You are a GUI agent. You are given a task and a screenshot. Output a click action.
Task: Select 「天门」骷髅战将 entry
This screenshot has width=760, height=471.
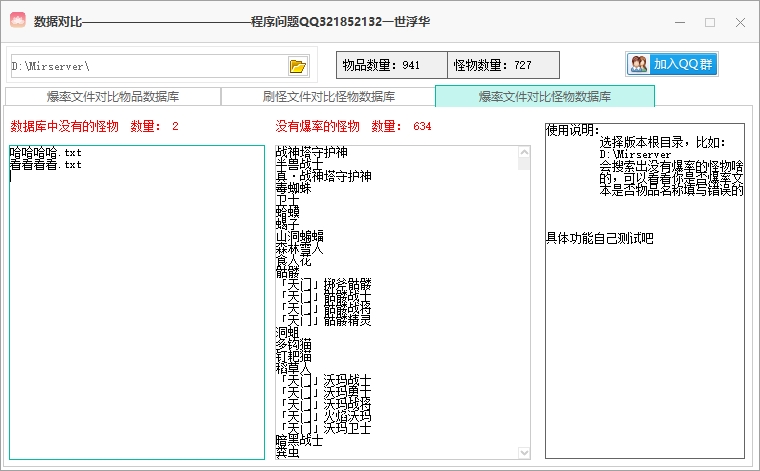[x=324, y=308]
